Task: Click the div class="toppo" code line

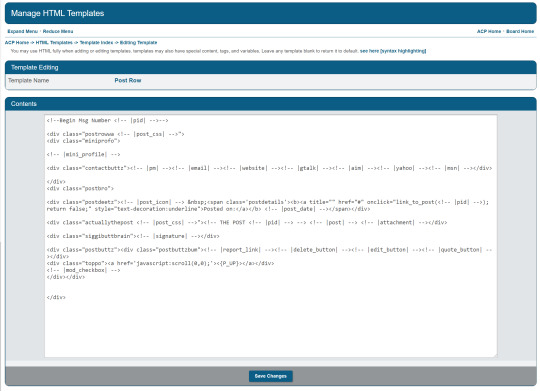Action: pos(160,263)
